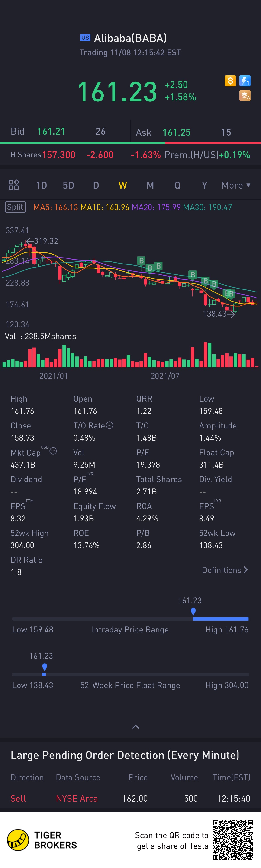Select the Y yearly chart tab

(x=204, y=185)
